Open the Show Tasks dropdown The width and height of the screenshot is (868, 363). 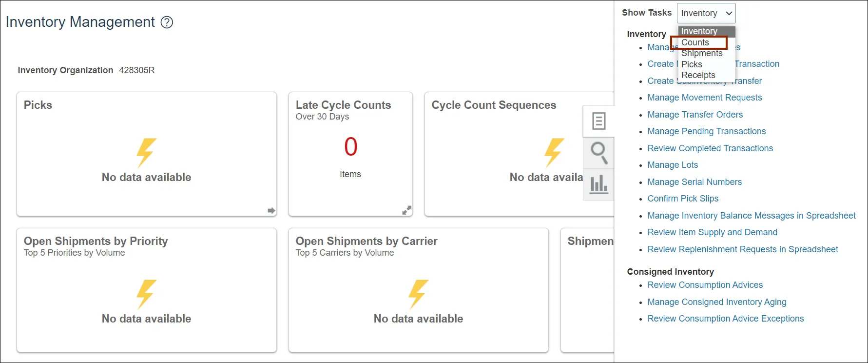[706, 13]
